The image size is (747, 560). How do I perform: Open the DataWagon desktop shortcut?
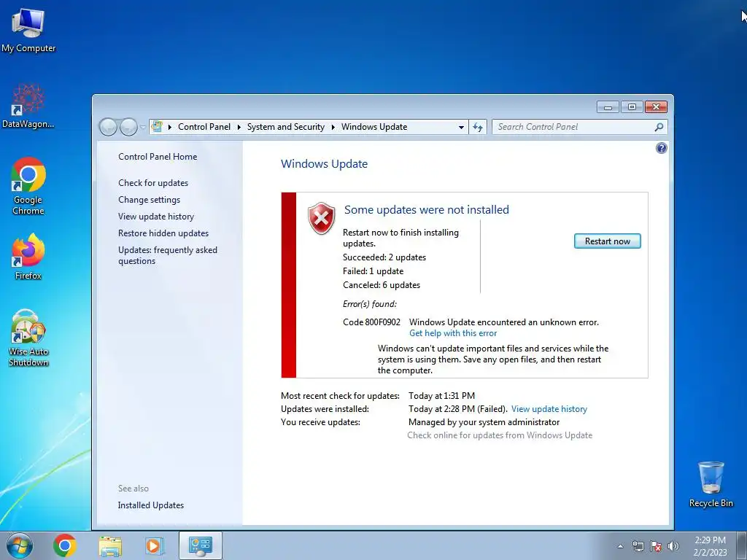[x=28, y=106]
